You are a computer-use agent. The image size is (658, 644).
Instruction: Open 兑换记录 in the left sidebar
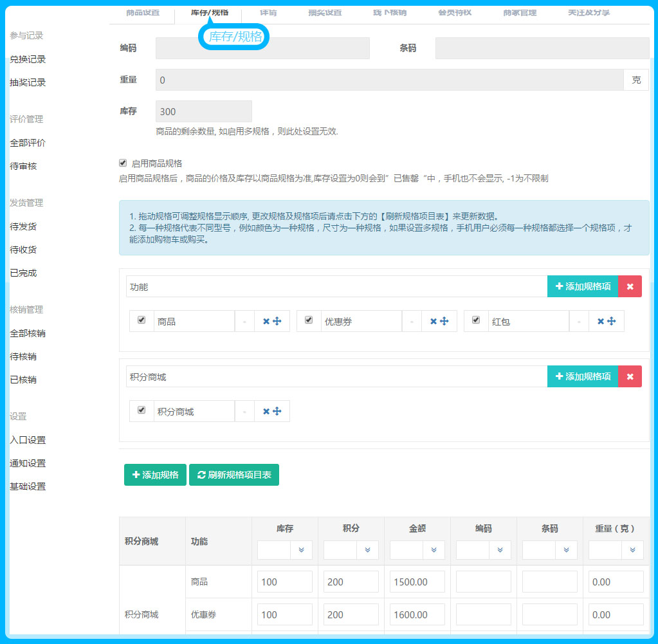tap(28, 59)
